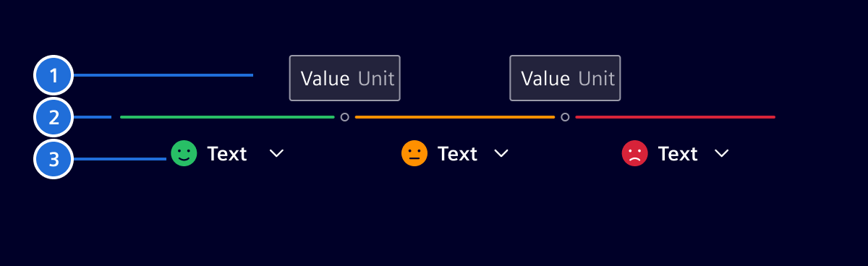Expand the chevron beside red Text label

coord(721,154)
